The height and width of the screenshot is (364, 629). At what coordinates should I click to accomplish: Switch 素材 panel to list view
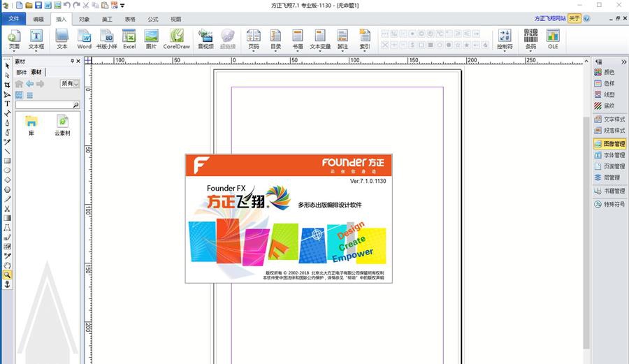[29, 96]
